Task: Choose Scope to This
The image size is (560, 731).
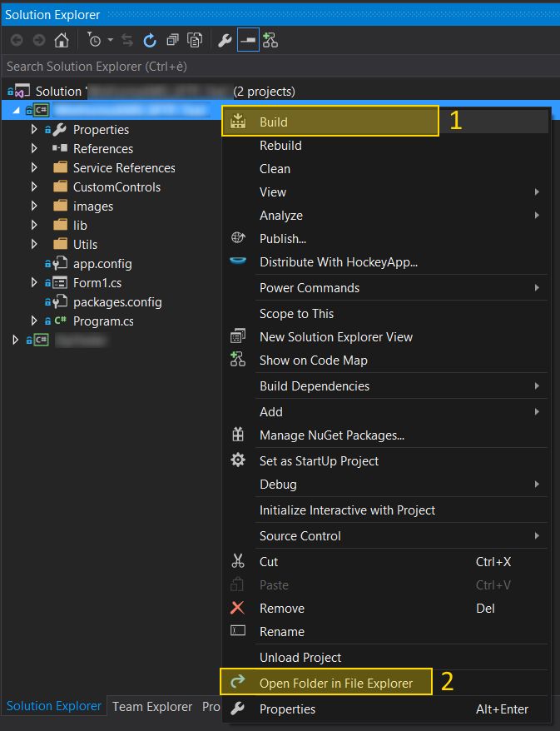Action: click(x=384, y=314)
